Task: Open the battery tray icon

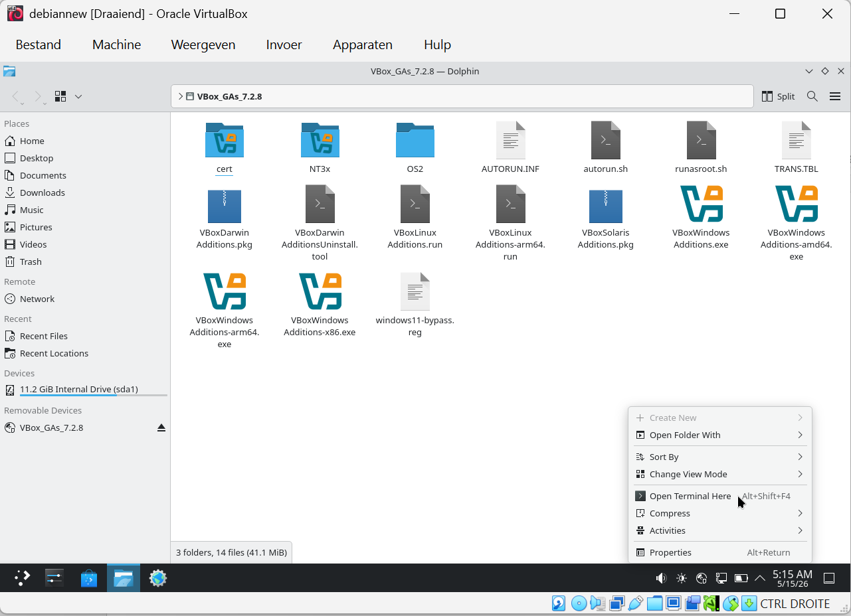Action: pyautogui.click(x=741, y=578)
